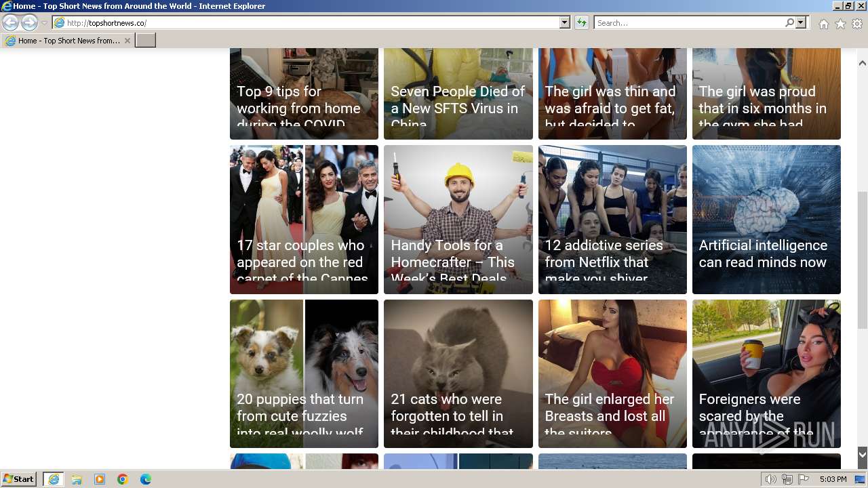This screenshot has width=868, height=488.
Task: Open The girl enlarged her Breasts article
Action: tap(612, 373)
